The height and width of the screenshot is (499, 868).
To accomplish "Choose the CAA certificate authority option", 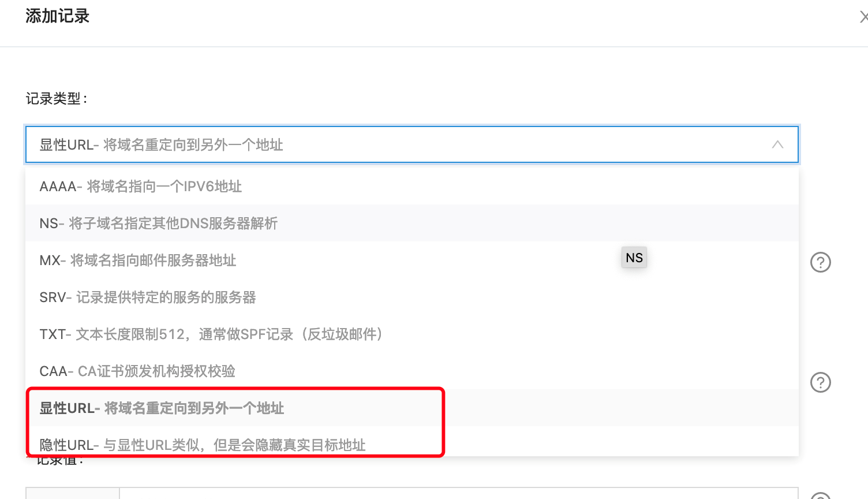I will click(137, 371).
